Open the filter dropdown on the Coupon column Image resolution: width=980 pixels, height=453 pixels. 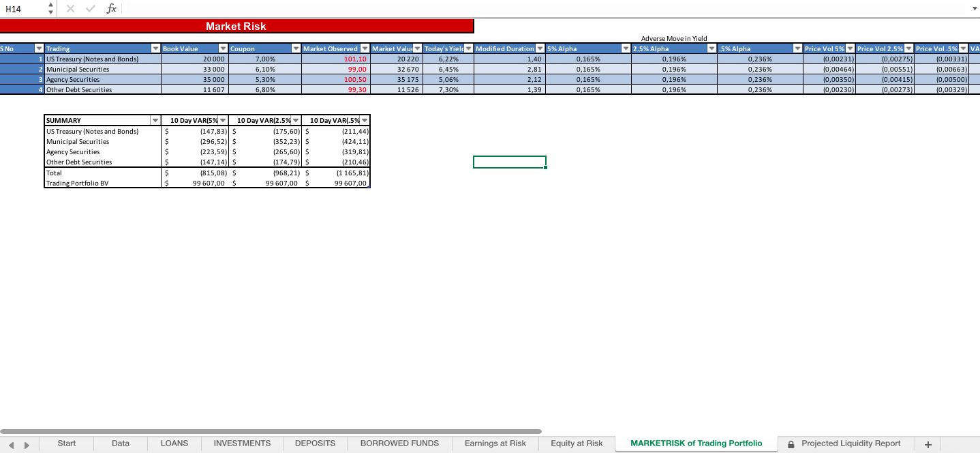(296, 48)
